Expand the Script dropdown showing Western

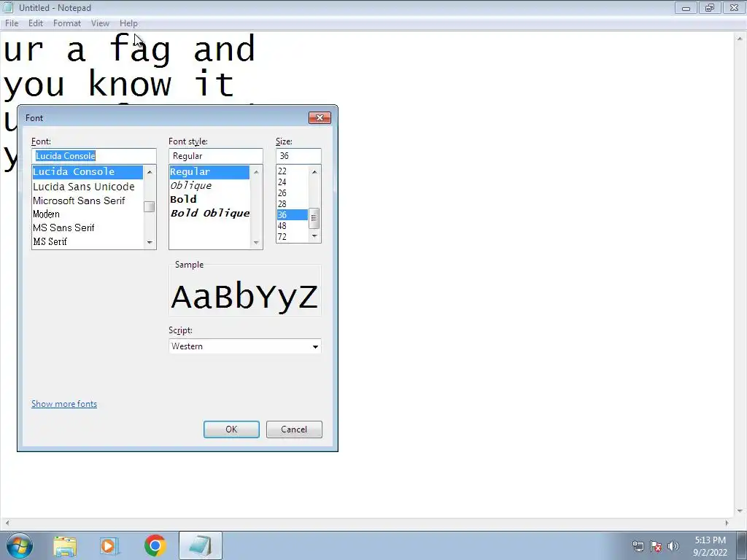tap(245, 346)
